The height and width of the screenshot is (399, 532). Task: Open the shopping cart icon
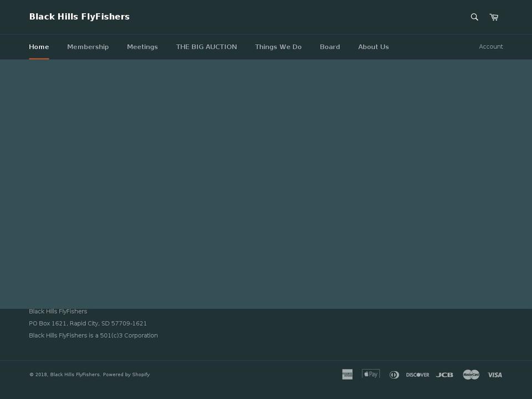[494, 17]
